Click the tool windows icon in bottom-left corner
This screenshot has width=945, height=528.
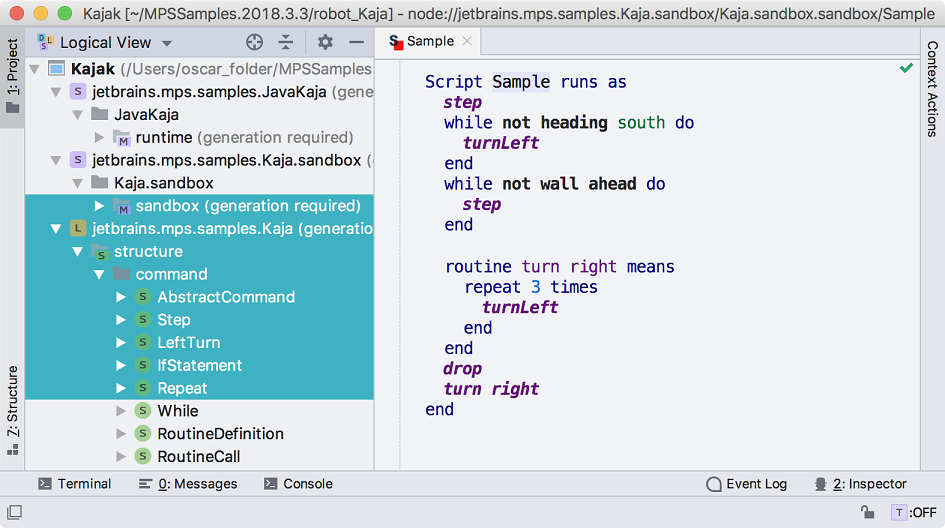(x=14, y=512)
